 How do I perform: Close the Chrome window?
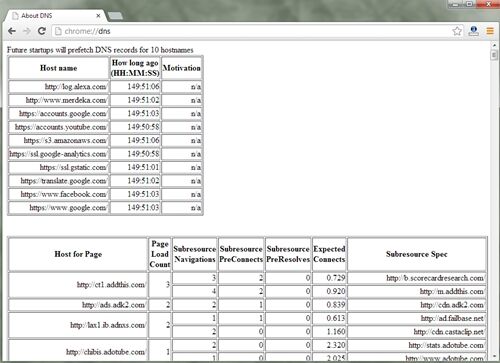(488, 4)
